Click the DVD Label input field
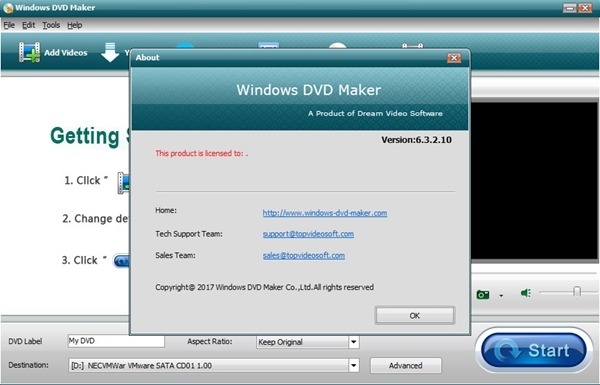This screenshot has width=600, height=385. (x=116, y=341)
